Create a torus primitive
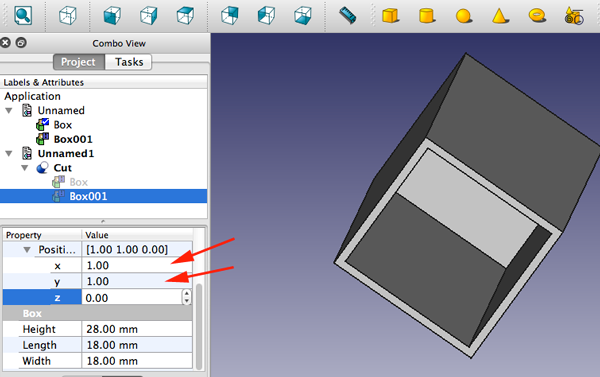 pos(537,16)
